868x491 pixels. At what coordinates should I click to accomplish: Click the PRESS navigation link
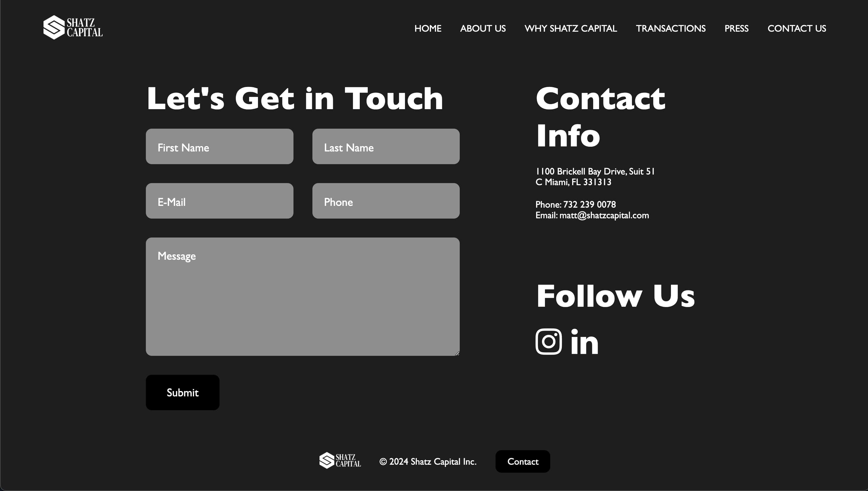(x=736, y=28)
